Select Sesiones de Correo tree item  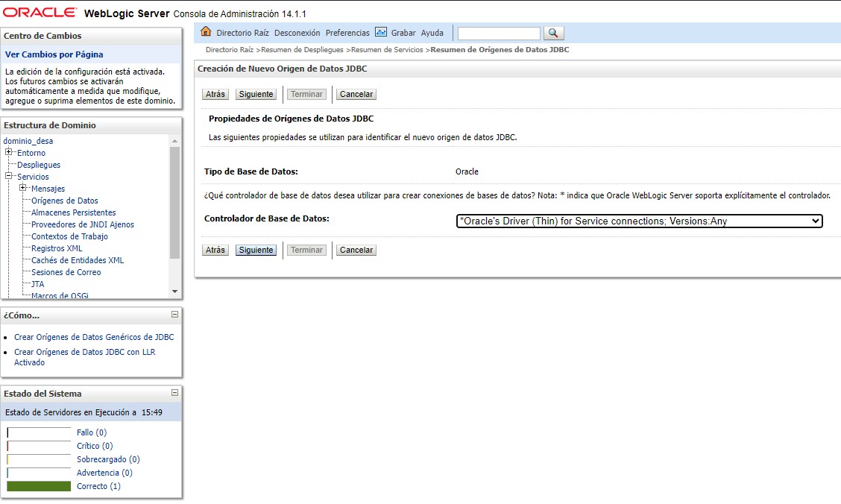[66, 272]
